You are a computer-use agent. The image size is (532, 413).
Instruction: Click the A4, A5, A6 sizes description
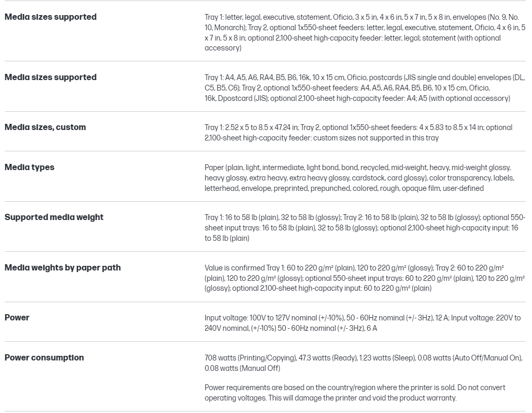coord(364,88)
